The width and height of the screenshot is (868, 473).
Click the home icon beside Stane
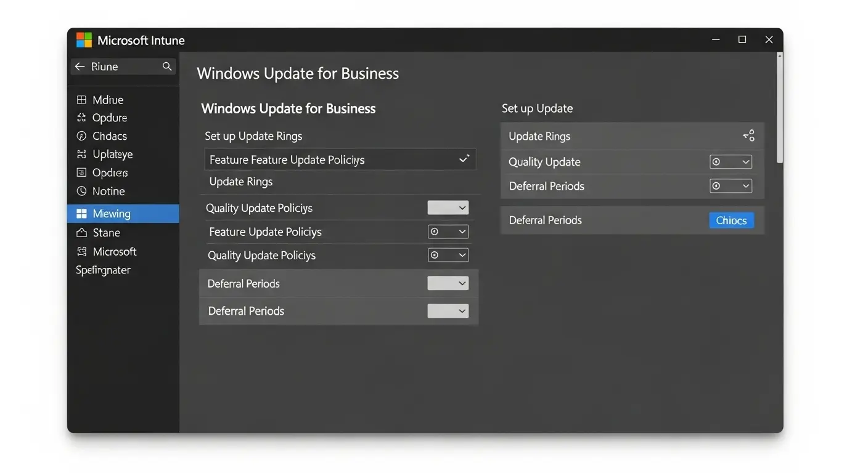click(x=81, y=233)
